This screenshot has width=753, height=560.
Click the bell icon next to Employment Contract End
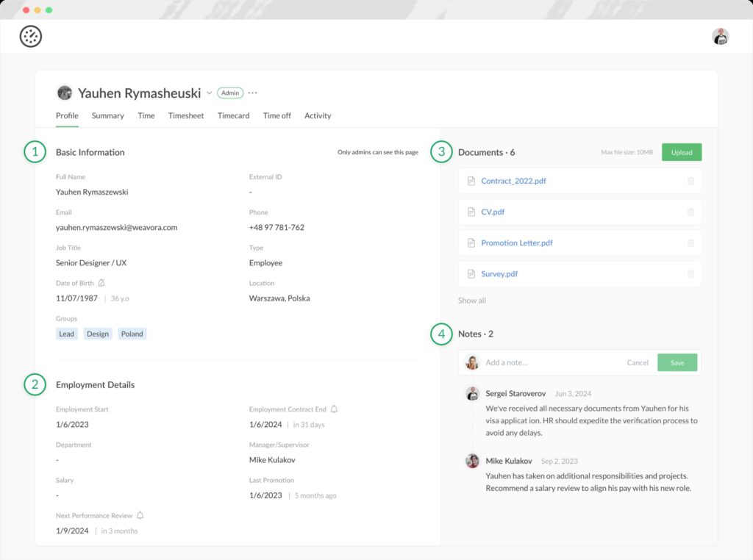coord(334,409)
